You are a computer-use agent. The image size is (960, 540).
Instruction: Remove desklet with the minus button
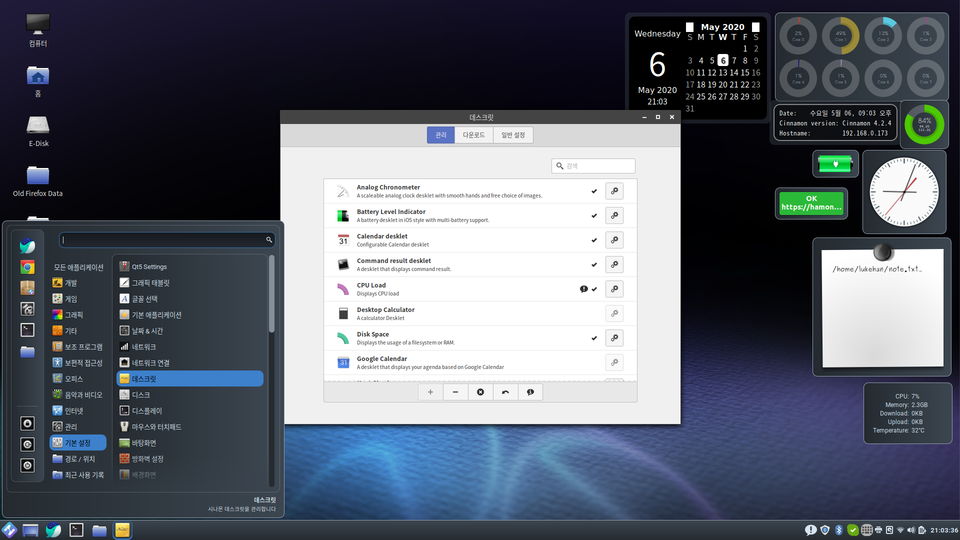coord(456,392)
